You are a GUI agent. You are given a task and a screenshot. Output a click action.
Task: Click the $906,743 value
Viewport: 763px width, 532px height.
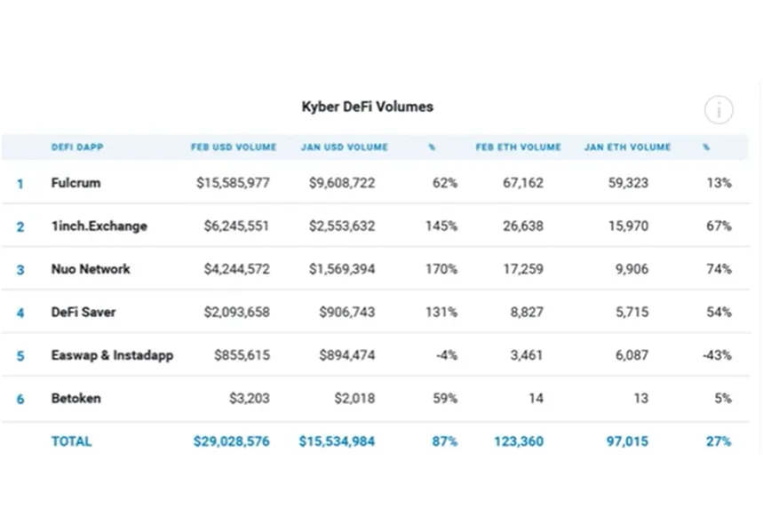[x=347, y=312]
